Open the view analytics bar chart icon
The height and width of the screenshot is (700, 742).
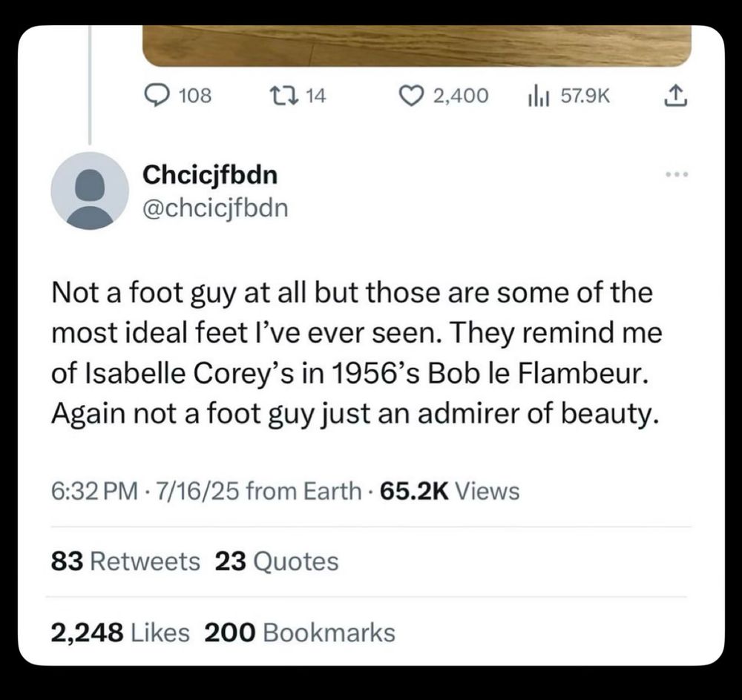tap(536, 95)
